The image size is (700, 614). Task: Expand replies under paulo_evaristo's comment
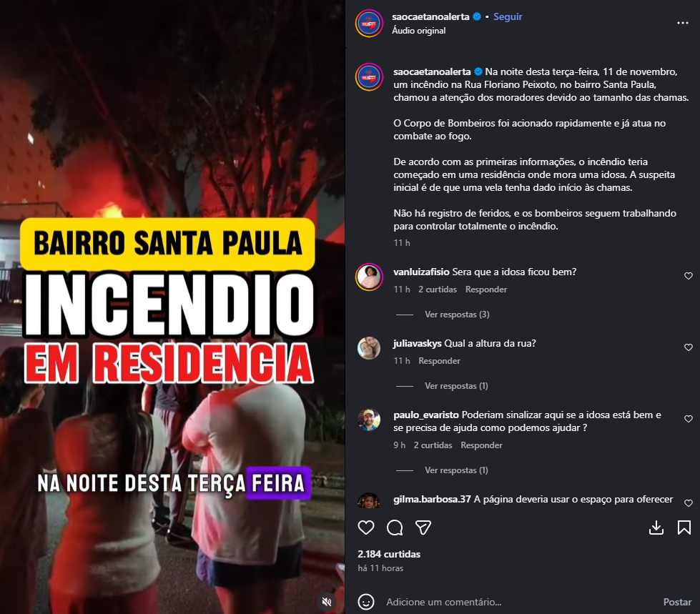point(456,470)
